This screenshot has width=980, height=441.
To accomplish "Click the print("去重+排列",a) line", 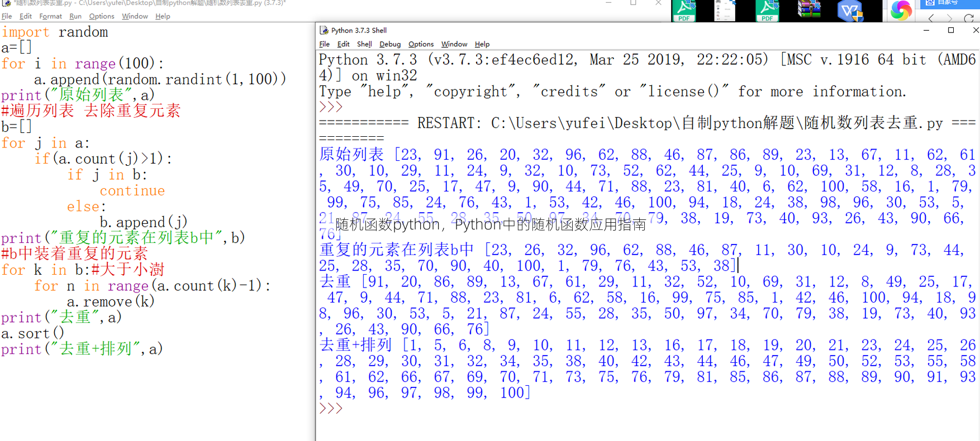I will pos(82,349).
